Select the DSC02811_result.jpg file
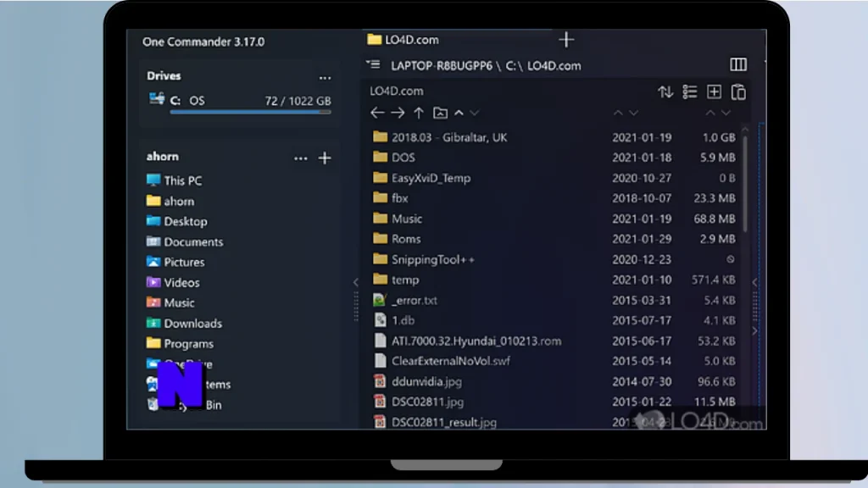The width and height of the screenshot is (868, 488). point(554,422)
